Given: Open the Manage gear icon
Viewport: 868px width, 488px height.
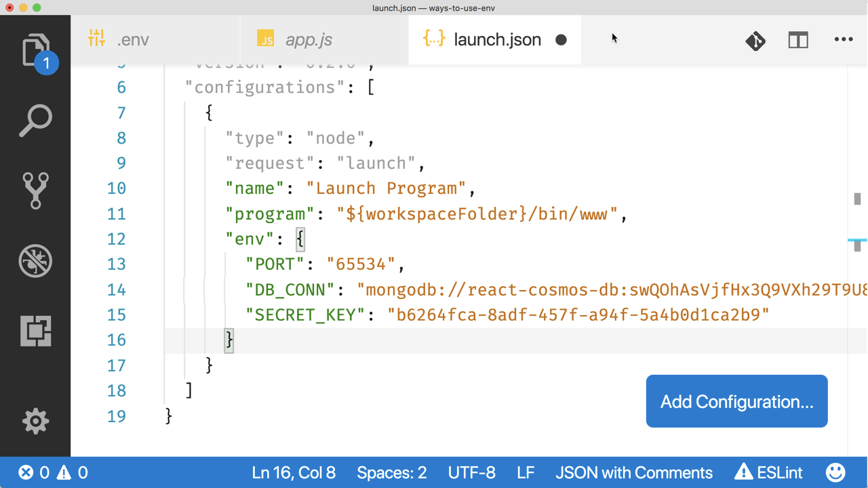Looking at the screenshot, I should tap(35, 421).
